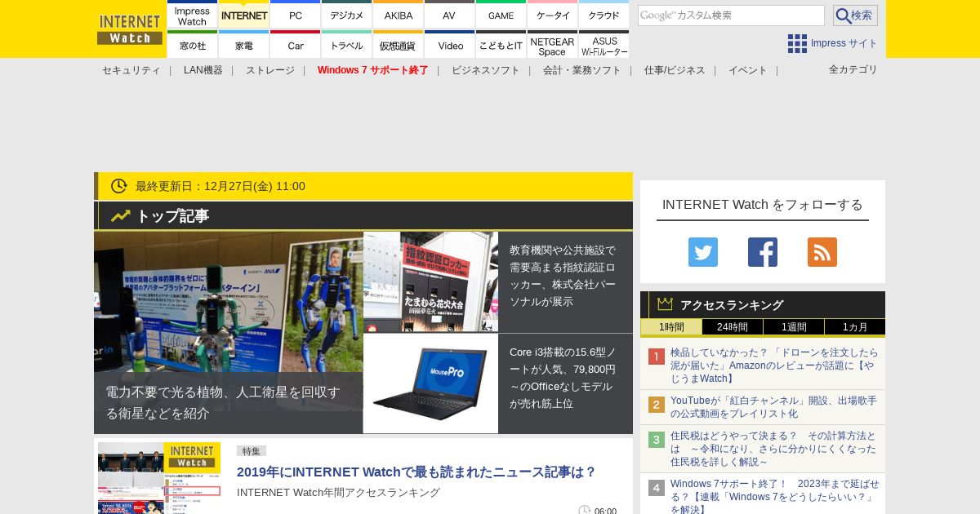This screenshot has width=980, height=514.
Task: Open the 家電 site tab
Action: coord(244,44)
